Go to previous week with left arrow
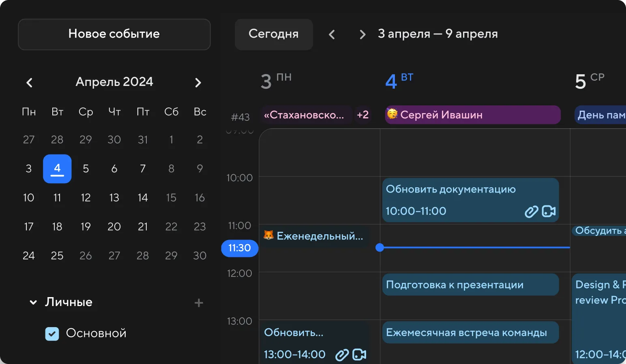This screenshot has height=364, width=626. (x=332, y=34)
